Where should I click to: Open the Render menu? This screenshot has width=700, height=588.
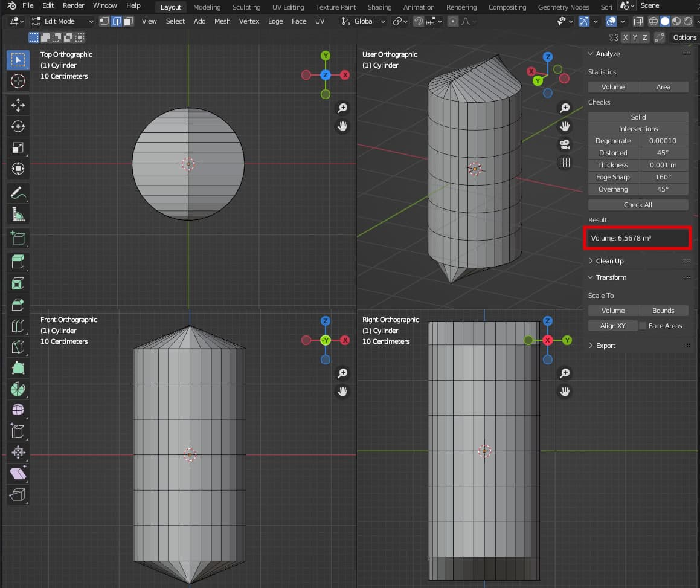pos(74,6)
